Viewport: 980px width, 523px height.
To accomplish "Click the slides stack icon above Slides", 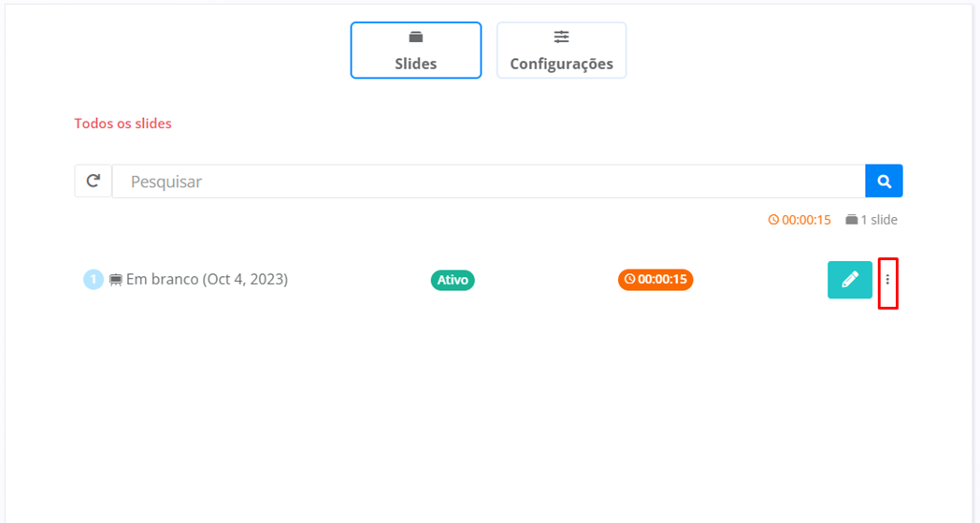I will [416, 37].
